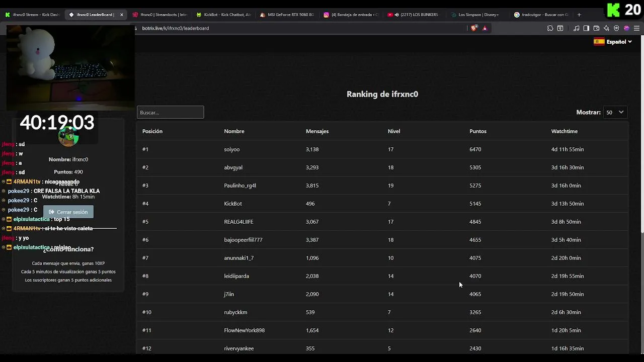644x362 pixels.
Task: Open Brave VPN shield icon
Action: point(616,28)
